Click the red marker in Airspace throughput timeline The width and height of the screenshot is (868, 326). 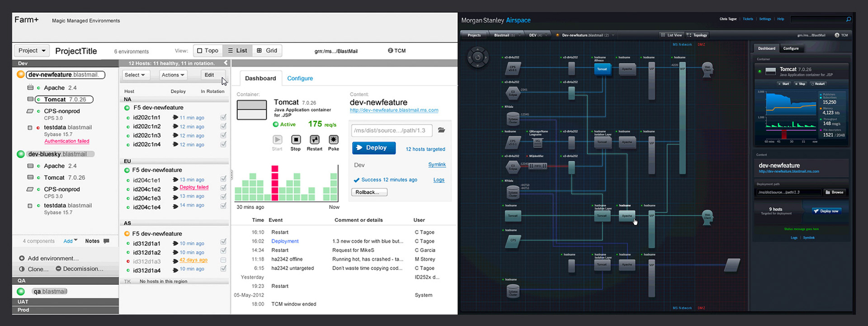784,134
